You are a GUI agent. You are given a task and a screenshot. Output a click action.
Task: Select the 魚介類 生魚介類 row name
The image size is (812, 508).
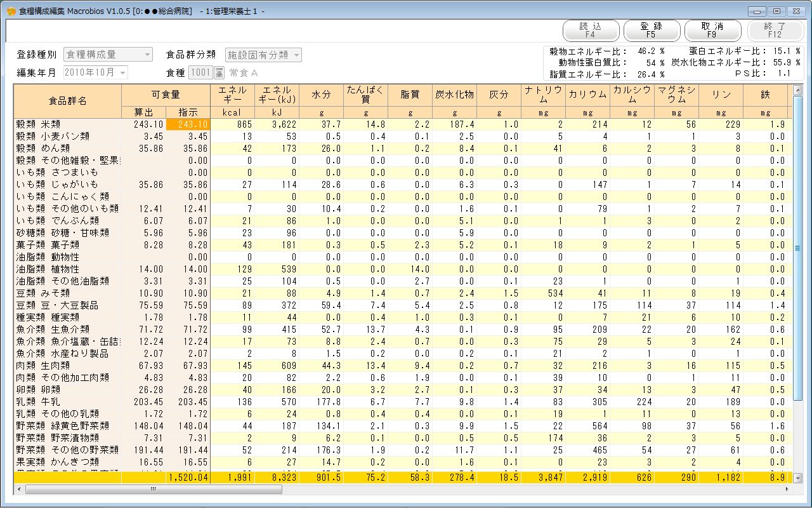tap(68, 329)
